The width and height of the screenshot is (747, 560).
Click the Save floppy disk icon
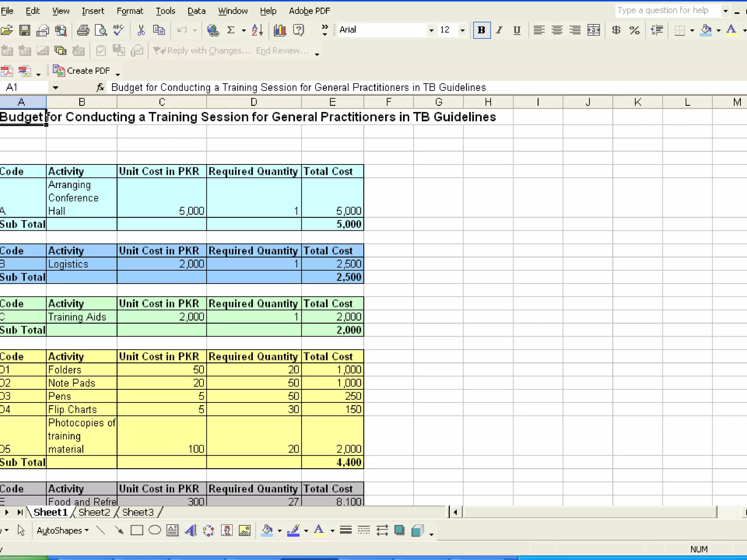pos(24,30)
